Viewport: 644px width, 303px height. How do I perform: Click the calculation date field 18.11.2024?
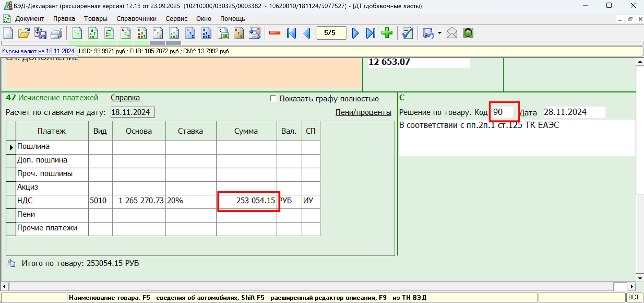click(132, 112)
